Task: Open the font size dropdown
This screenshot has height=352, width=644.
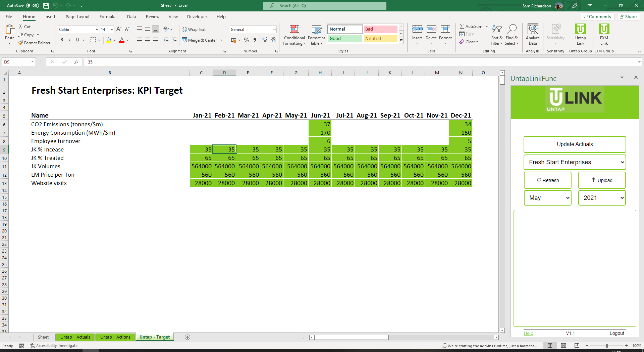Action: point(112,30)
